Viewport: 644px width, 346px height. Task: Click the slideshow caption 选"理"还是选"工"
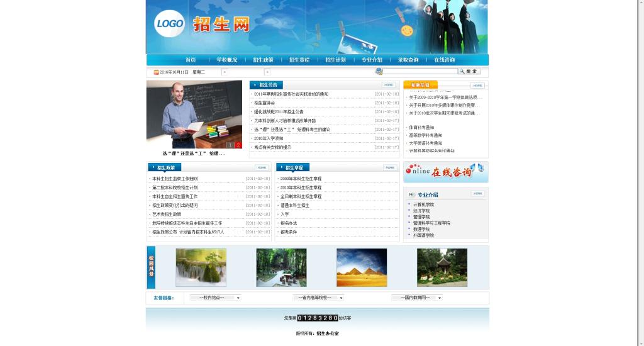(194, 153)
